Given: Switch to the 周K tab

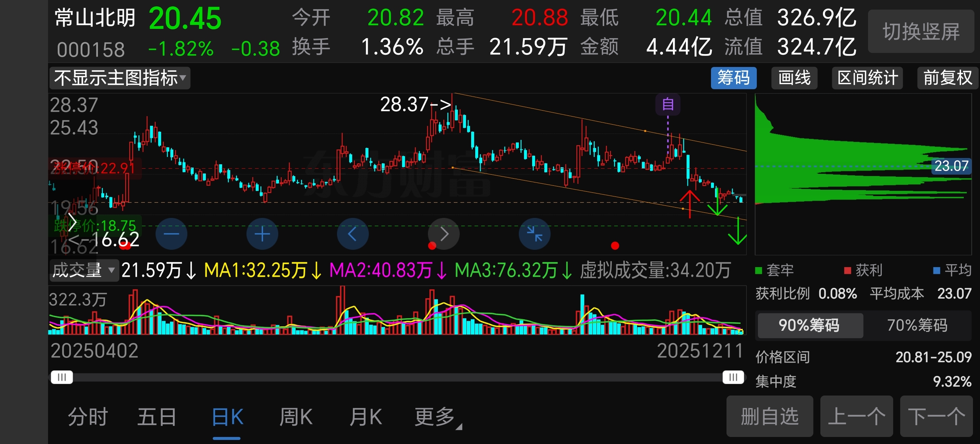Looking at the screenshot, I should (296, 417).
